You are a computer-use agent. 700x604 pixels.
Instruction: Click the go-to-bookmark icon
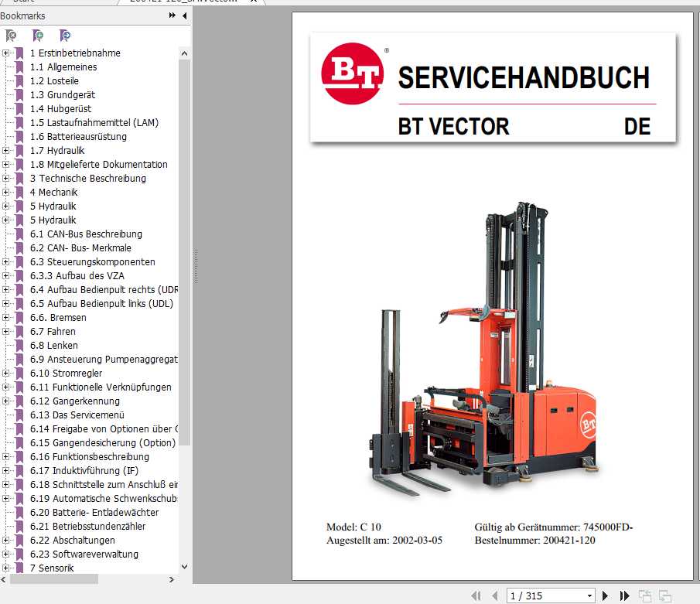tap(65, 36)
